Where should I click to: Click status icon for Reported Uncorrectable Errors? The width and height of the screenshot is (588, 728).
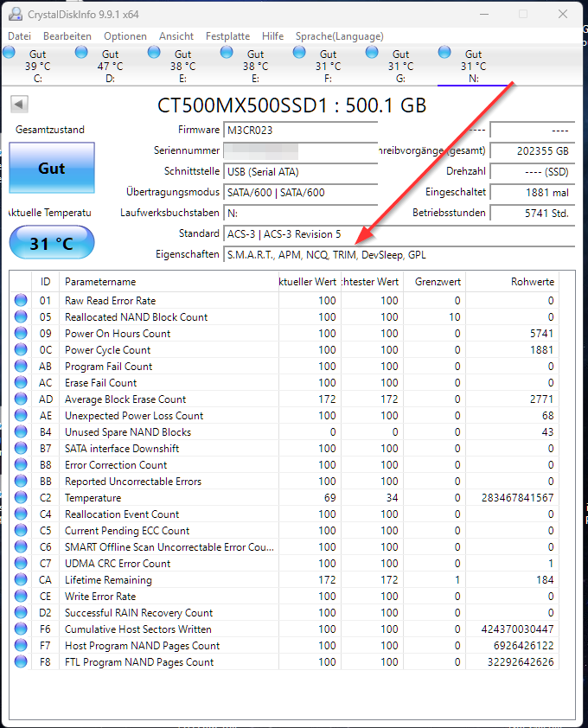21,481
